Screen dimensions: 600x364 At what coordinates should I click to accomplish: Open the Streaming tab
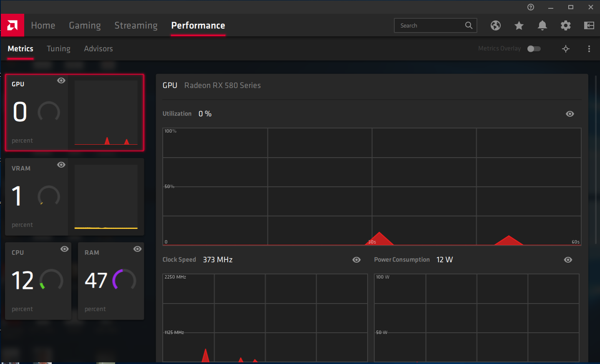[x=136, y=25]
